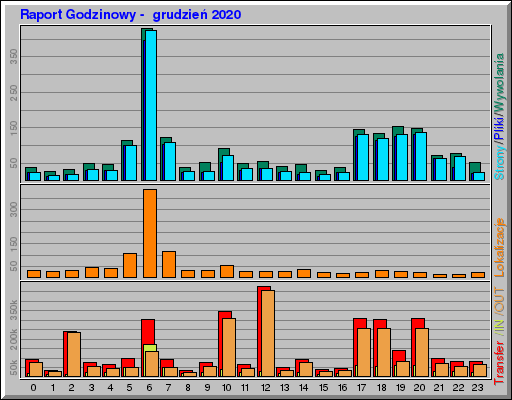Viewport: 512px width, 400px height.
Task: Click hour label "19" on the x-axis
Action: pyautogui.click(x=400, y=388)
